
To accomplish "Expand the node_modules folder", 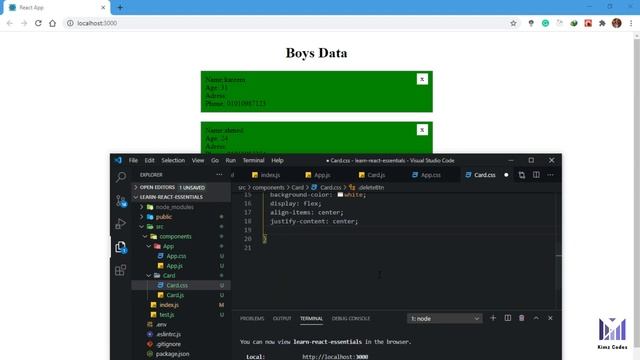I will pos(181,207).
